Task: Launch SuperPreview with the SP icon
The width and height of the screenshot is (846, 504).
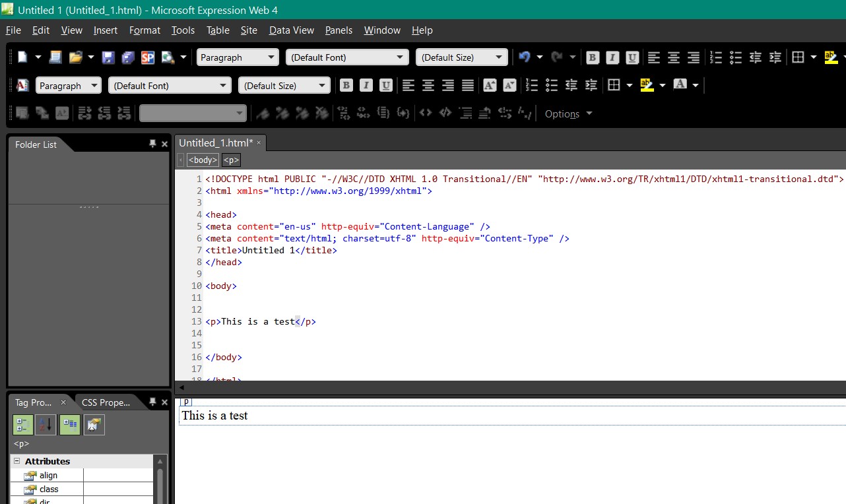Action: click(x=148, y=57)
